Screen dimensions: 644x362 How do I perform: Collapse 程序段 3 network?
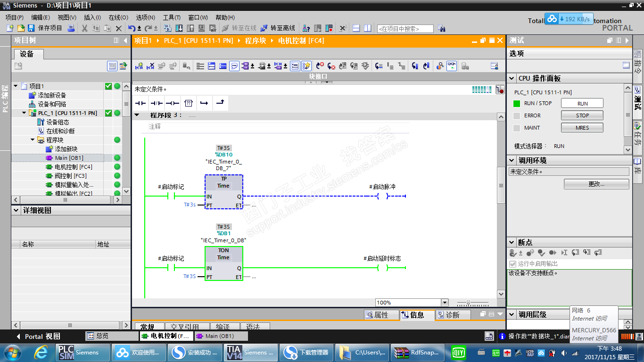pos(137,115)
